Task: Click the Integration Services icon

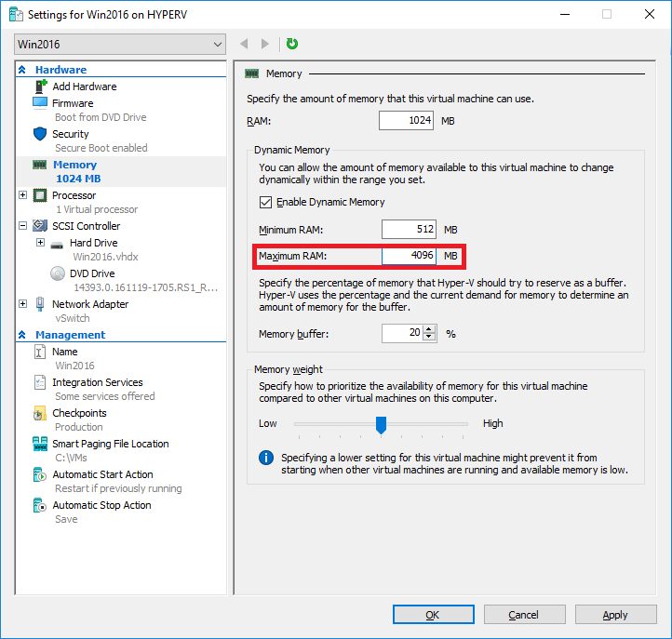Action: (40, 382)
